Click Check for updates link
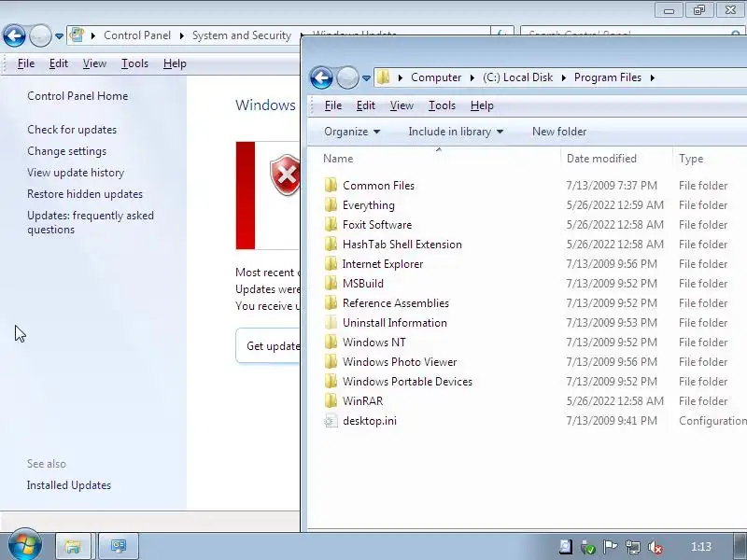747x560 pixels. pos(72,130)
